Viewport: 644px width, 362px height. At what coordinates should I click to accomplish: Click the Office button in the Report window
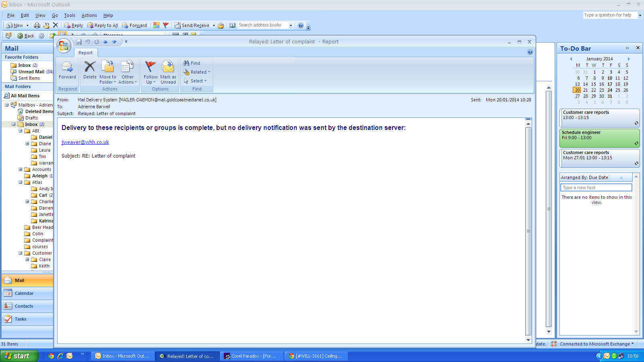64,45
